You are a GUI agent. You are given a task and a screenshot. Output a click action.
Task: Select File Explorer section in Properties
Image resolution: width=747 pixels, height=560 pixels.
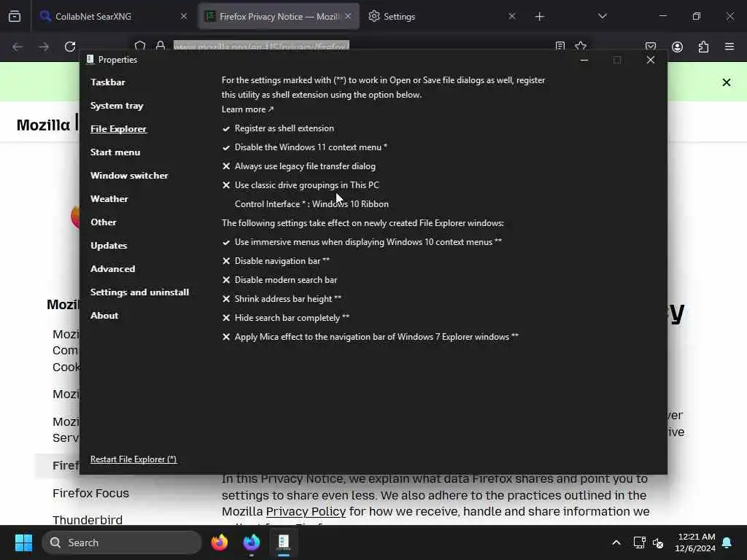(118, 128)
